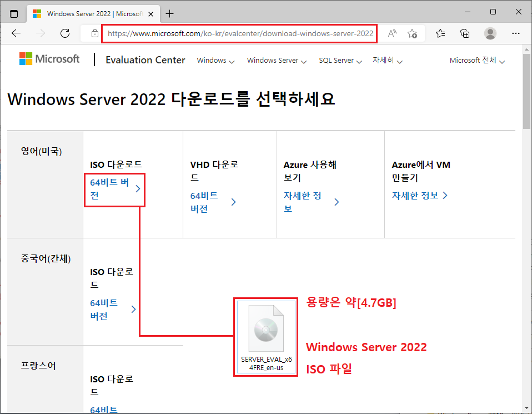
Task: Click the VHD 다운로드 column label
Action: pos(214,171)
